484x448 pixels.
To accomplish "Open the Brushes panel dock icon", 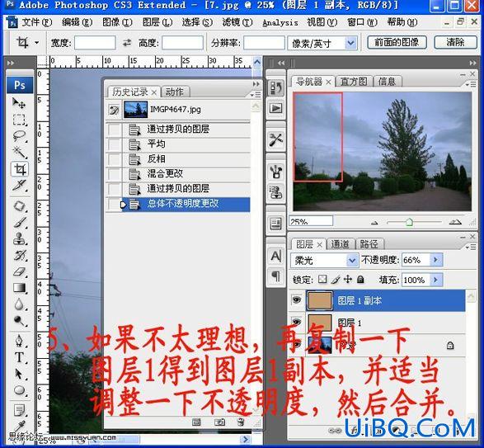I will click(275, 172).
